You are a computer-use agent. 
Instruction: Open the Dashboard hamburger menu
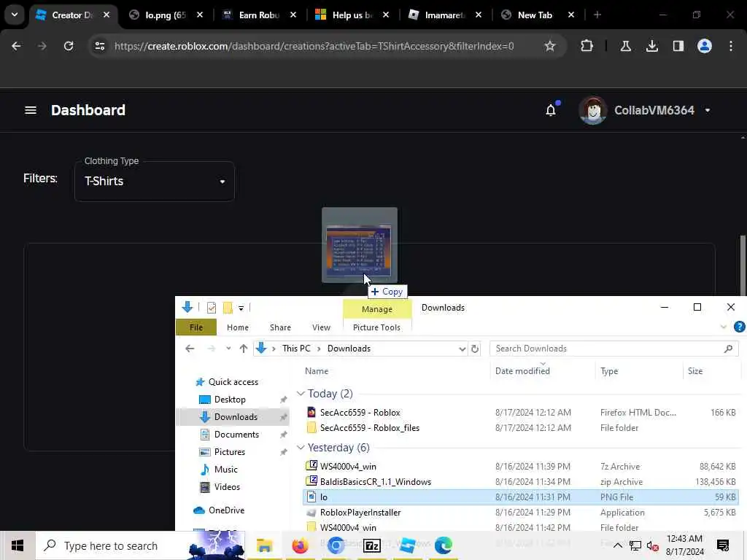tap(31, 111)
